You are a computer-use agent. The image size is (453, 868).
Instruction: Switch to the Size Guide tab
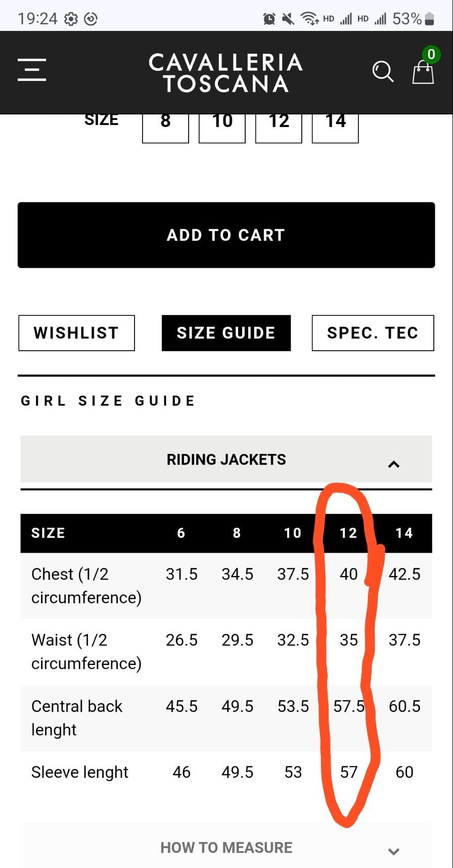pos(226,333)
